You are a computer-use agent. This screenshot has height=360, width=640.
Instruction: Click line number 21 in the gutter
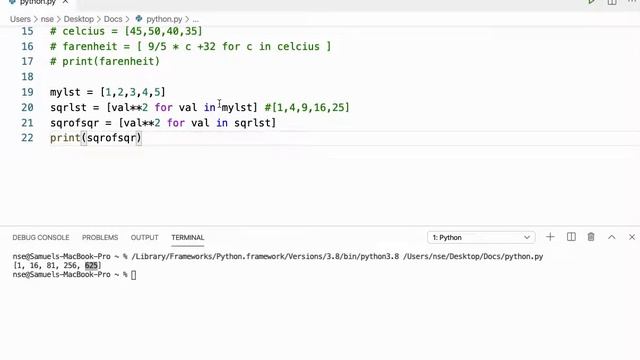(x=27, y=123)
